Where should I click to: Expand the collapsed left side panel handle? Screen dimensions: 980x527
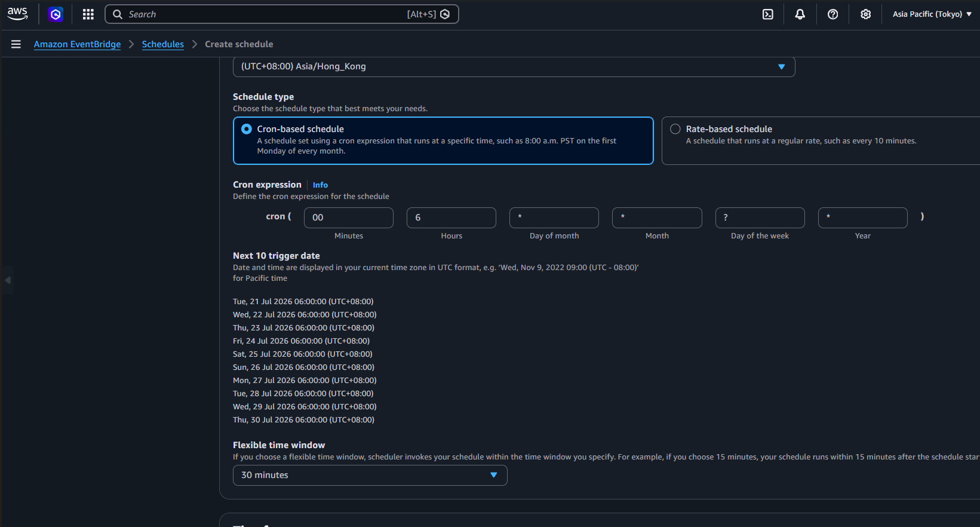point(8,280)
